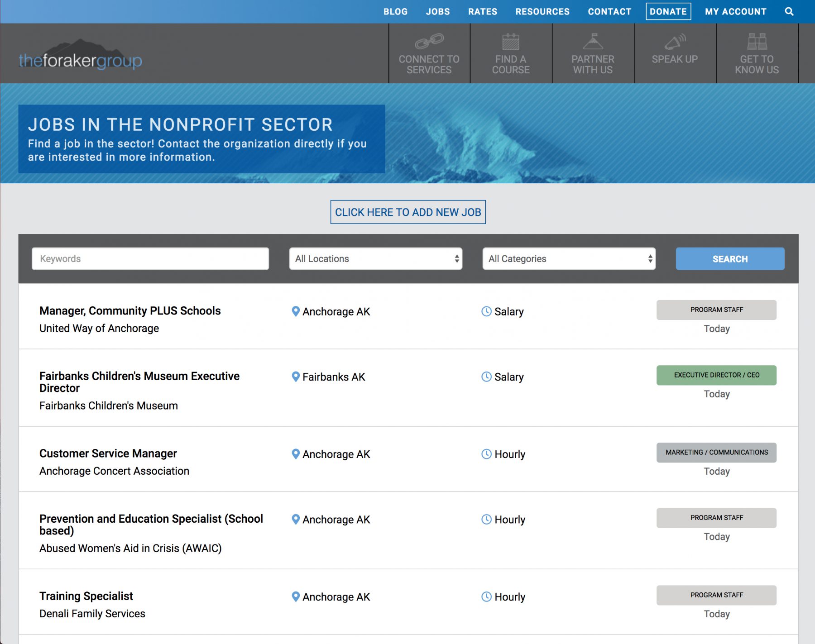The image size is (815, 644).
Task: Click 'Fairbanks AK' location text
Action: coord(334,377)
